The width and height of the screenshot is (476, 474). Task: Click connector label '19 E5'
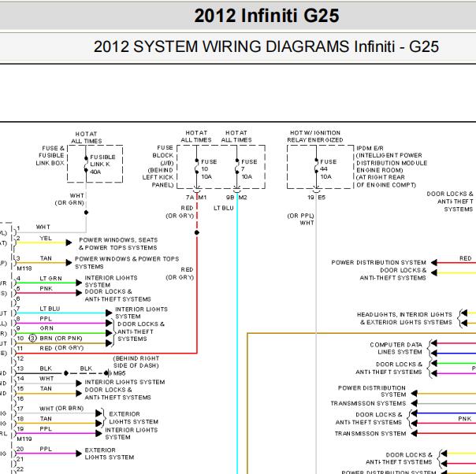(x=316, y=198)
